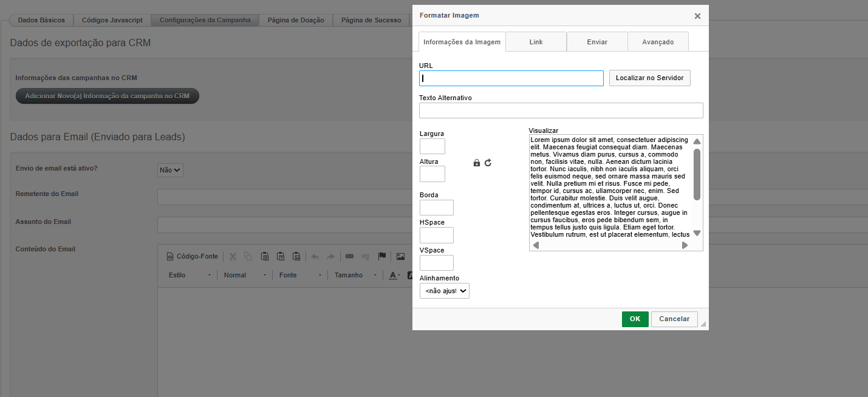868x397 pixels.
Task: Click the Localizar no Servidor button
Action: tap(650, 78)
